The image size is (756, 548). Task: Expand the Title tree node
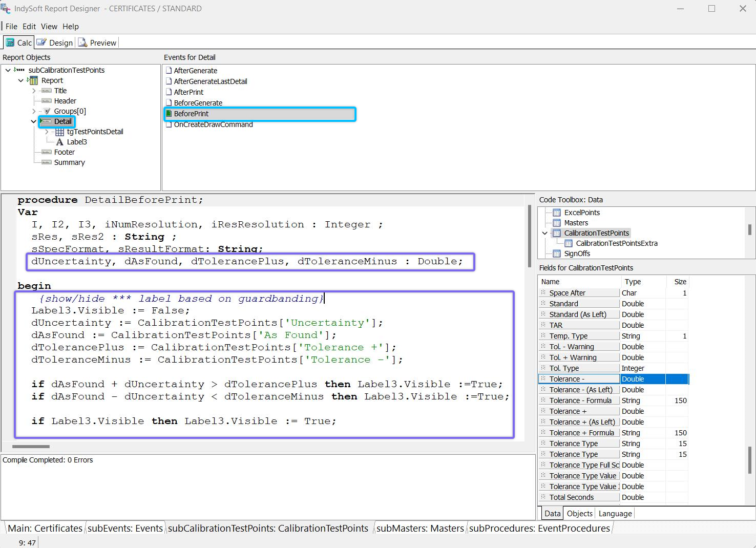34,91
